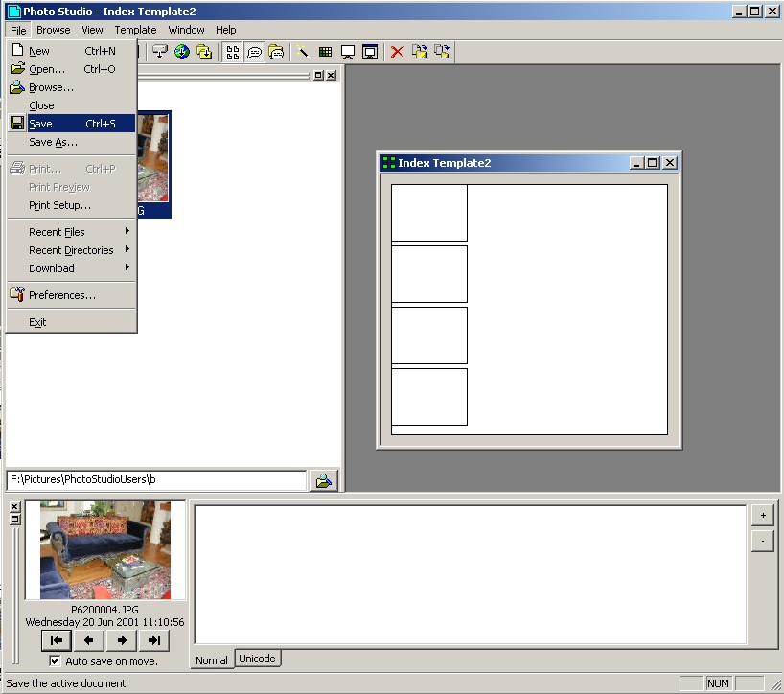Click the folder with comment bubble icon
Screen dimensions: 784x694
tap(276, 52)
